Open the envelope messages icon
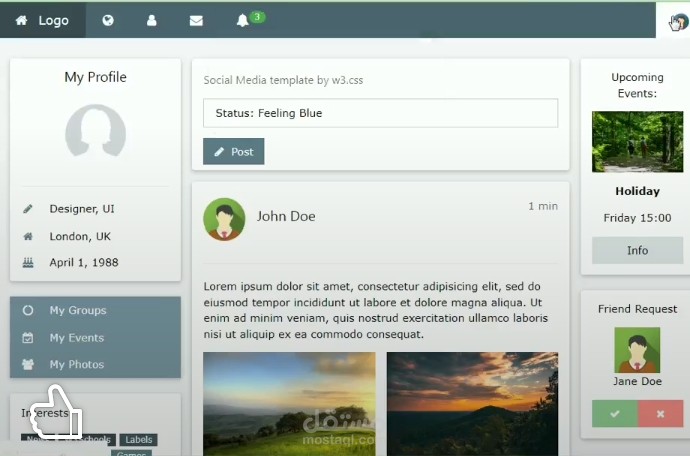 (196, 21)
